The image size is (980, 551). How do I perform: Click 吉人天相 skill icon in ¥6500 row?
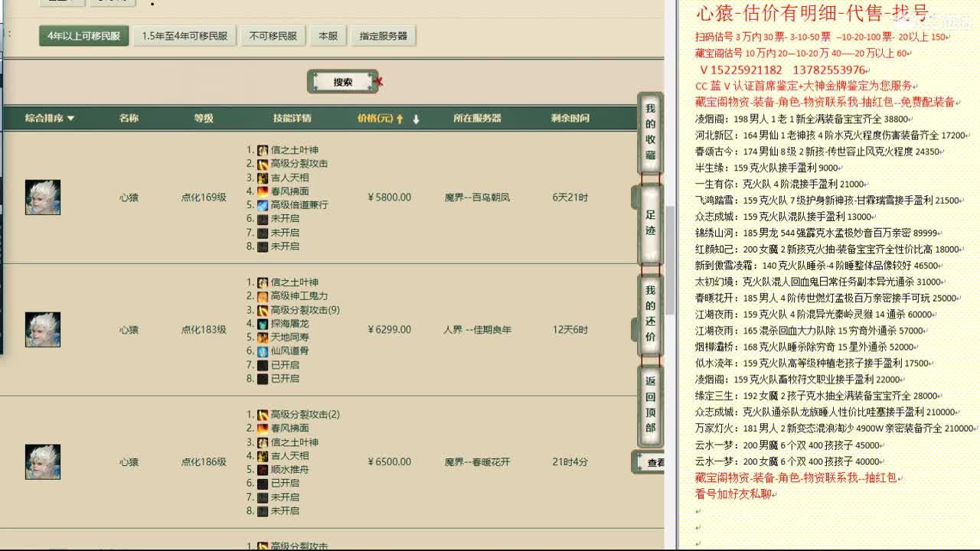(263, 456)
